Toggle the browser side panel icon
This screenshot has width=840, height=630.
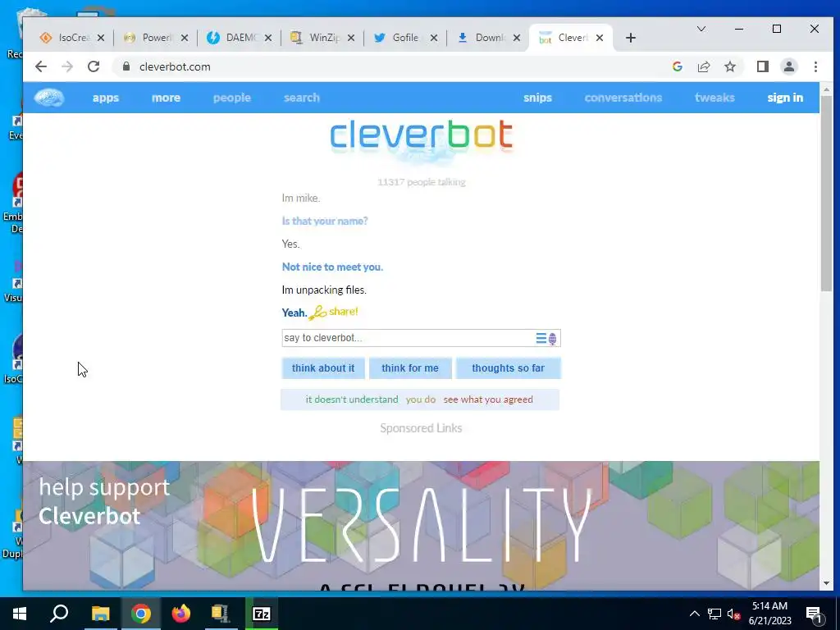coord(762,66)
